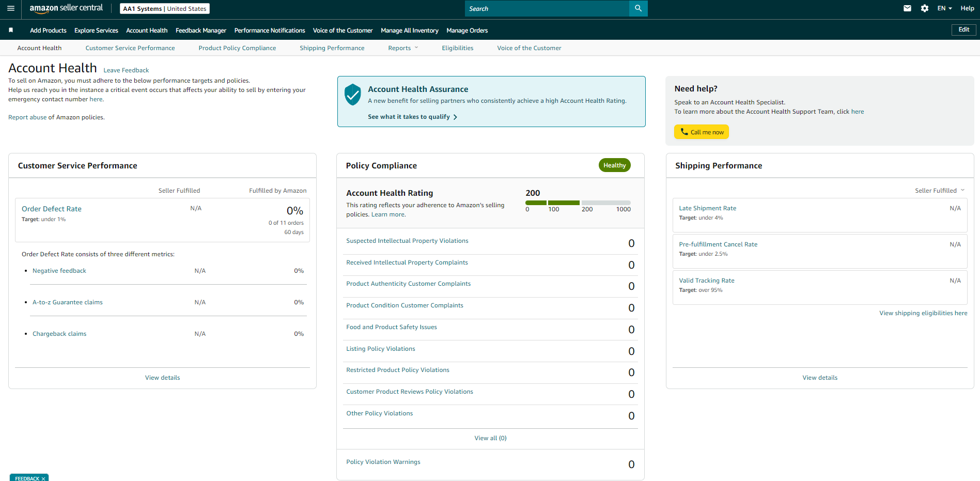Click into the Search field
This screenshot has width=980, height=481.
(547, 8)
